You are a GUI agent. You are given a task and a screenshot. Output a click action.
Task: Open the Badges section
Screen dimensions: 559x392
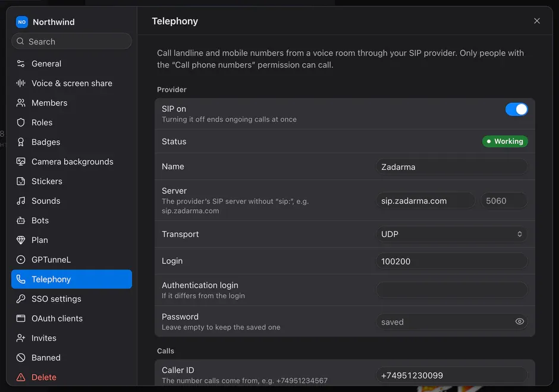pyautogui.click(x=71, y=142)
